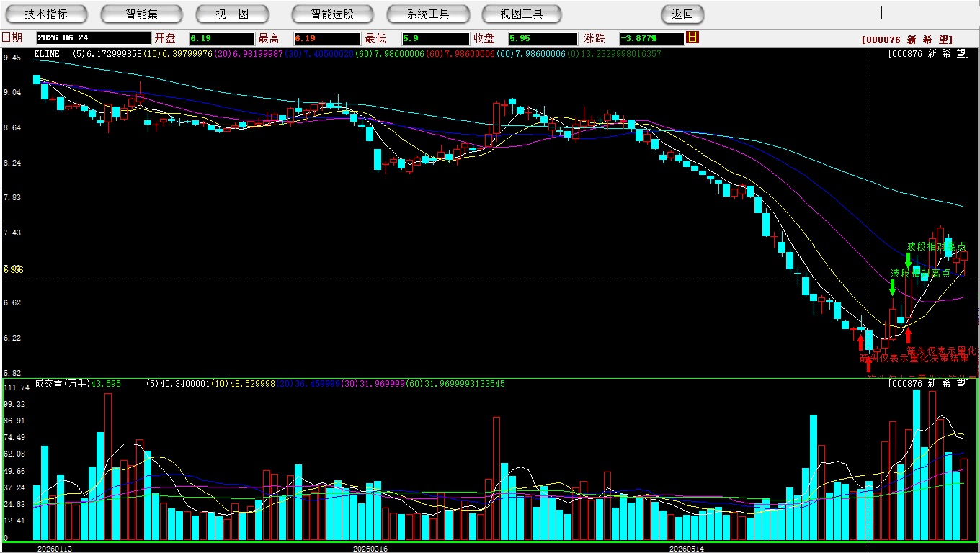This screenshot has width=980, height=553.
Task: Open the 技术指标 menu
Action: coord(46,14)
